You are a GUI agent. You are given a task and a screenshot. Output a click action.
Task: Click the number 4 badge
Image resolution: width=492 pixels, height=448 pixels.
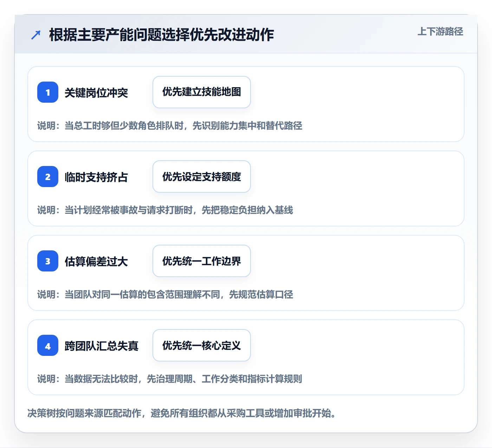click(48, 345)
